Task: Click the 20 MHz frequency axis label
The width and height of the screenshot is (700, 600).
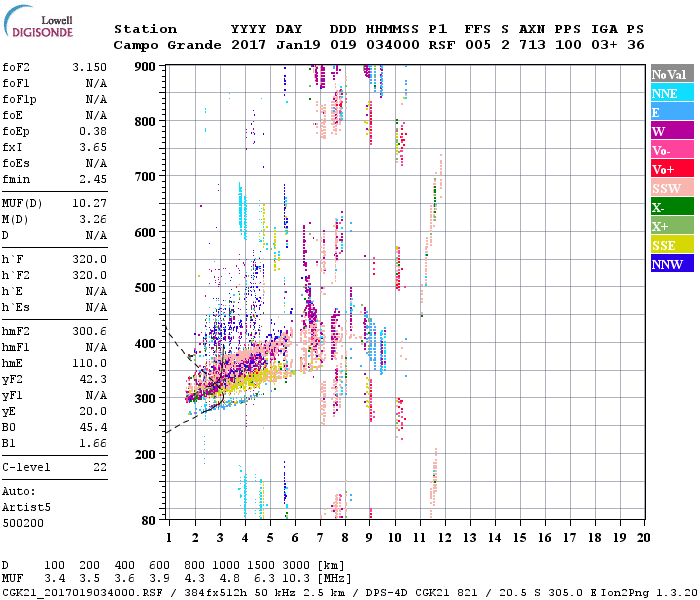Action: coord(644,538)
